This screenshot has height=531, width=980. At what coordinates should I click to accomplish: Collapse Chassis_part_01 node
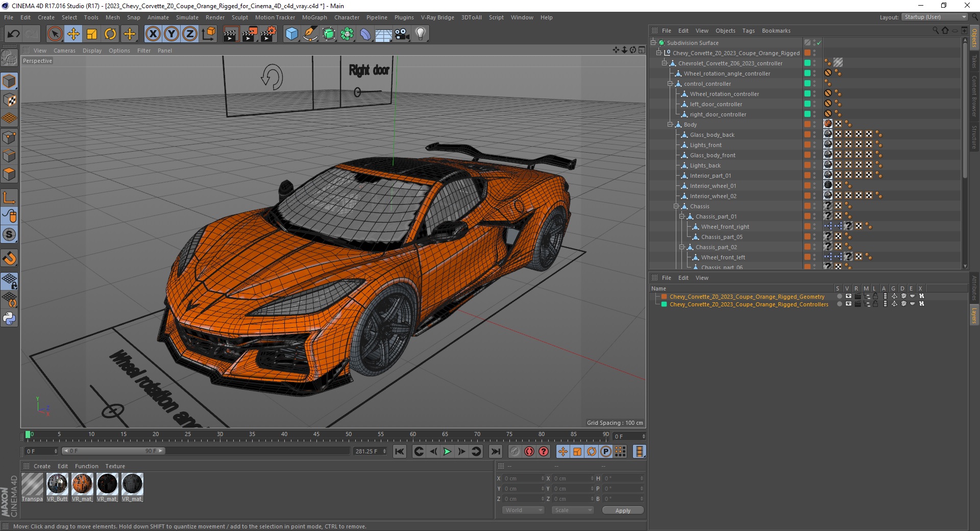681,216
